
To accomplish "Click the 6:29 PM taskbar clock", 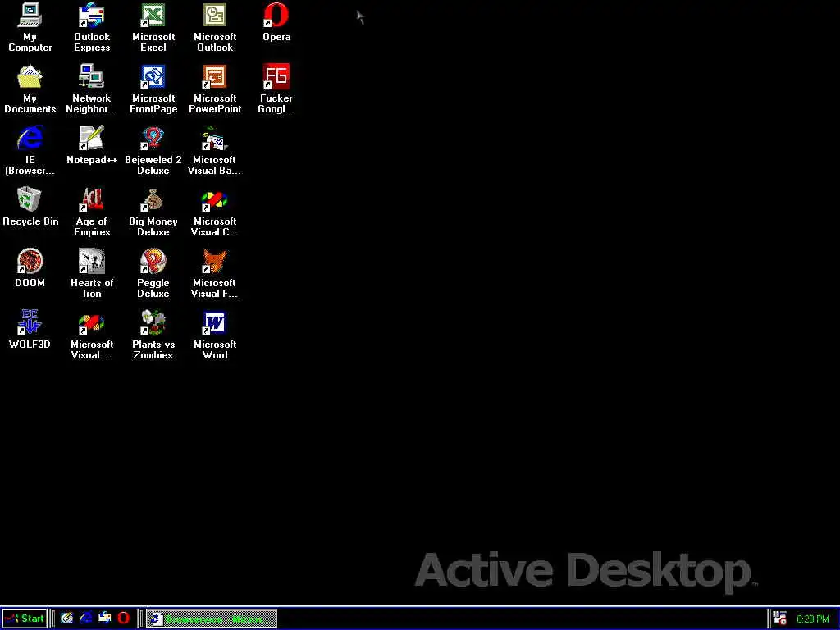I will coord(812,619).
